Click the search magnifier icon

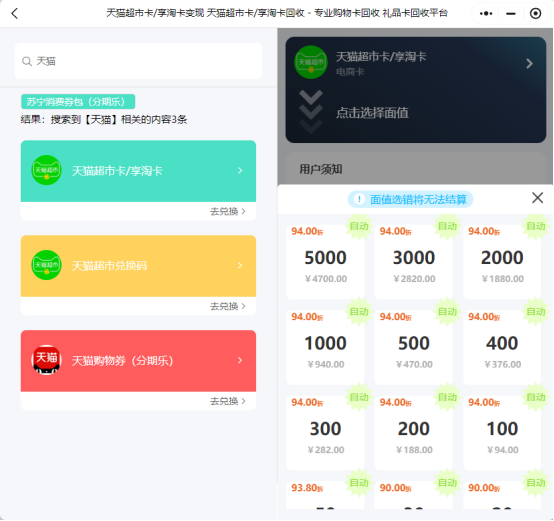(27, 61)
